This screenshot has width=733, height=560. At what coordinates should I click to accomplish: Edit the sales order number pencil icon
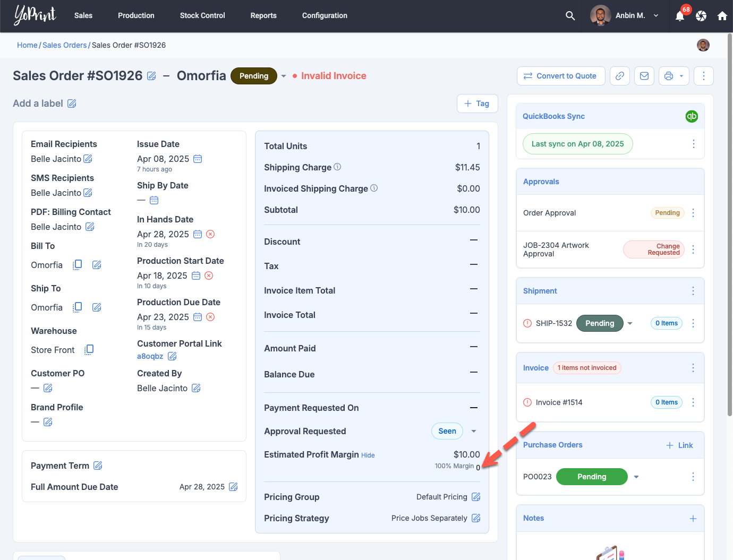[x=151, y=76]
